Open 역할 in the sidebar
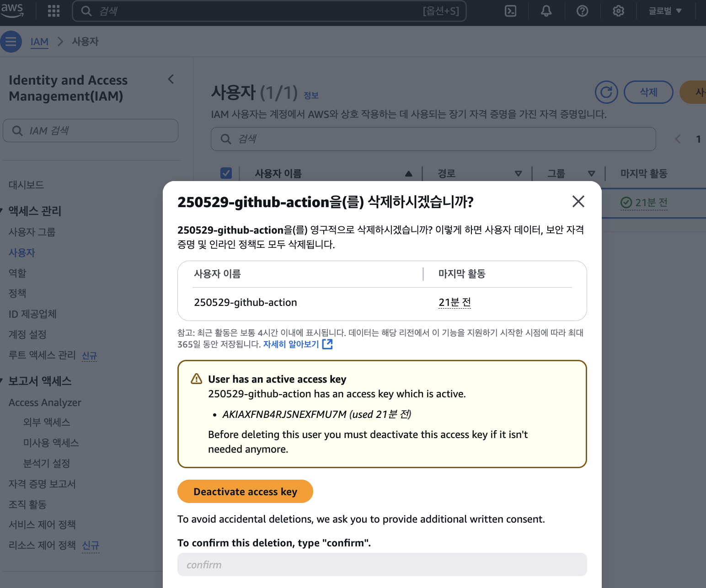Viewport: 706px width, 588px height. coord(17,273)
